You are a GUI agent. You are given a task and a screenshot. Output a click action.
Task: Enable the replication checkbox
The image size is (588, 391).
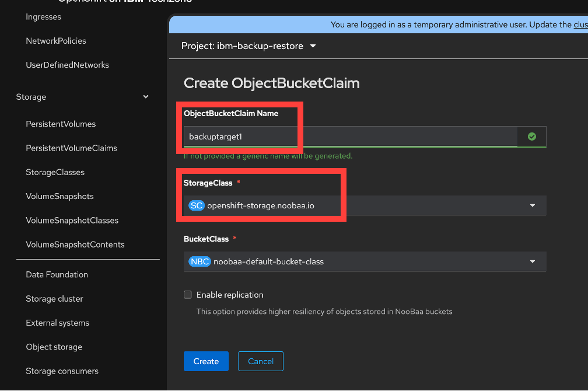pos(188,295)
